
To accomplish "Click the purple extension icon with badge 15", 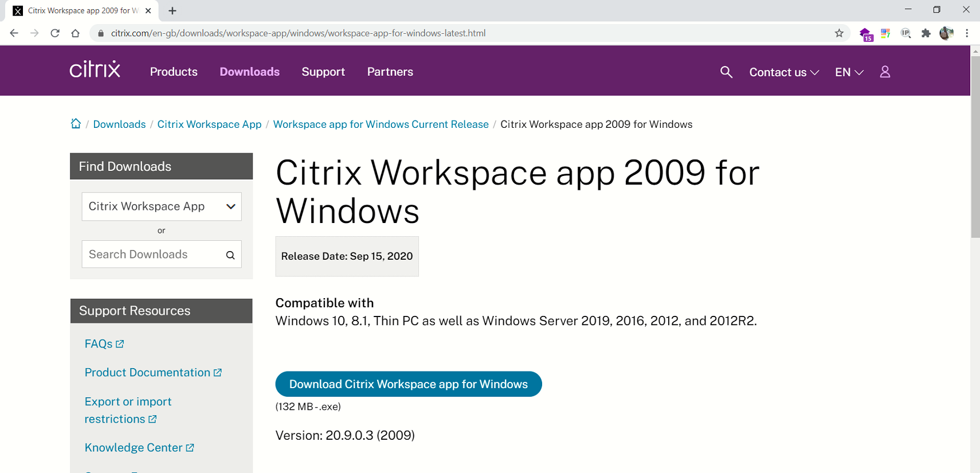I will pos(866,34).
